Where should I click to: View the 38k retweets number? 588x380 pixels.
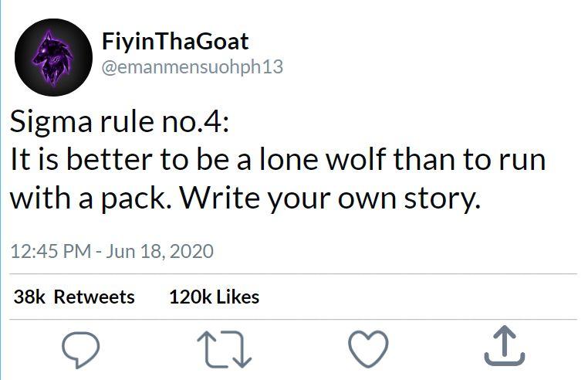[30, 297]
